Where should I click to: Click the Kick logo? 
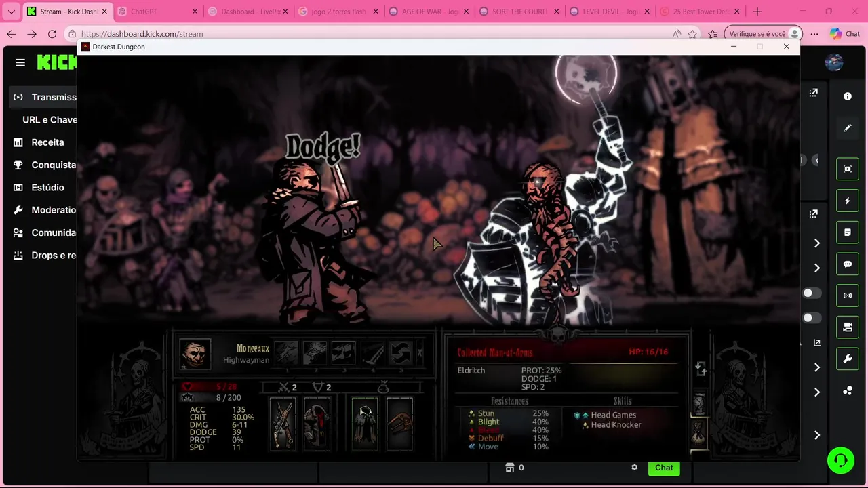click(x=57, y=62)
